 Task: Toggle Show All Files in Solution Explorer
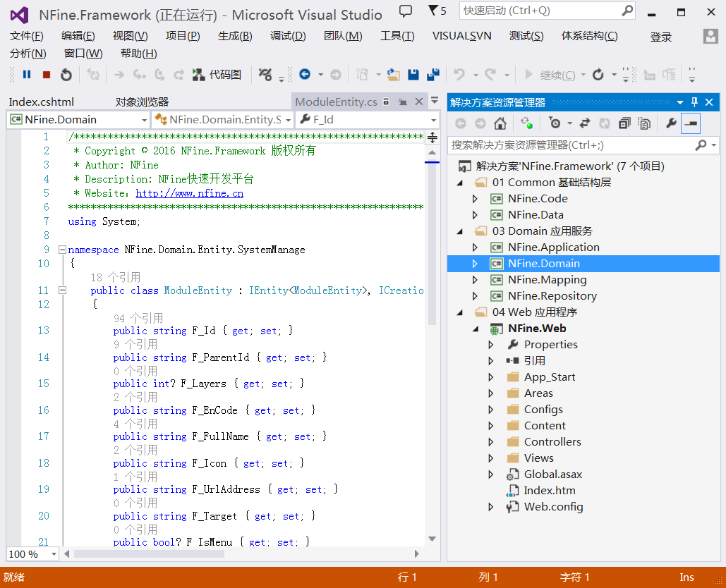tap(644, 123)
